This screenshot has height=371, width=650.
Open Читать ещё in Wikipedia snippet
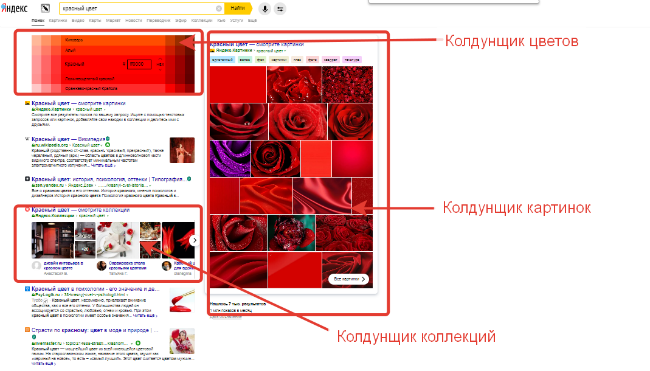tap(102, 165)
